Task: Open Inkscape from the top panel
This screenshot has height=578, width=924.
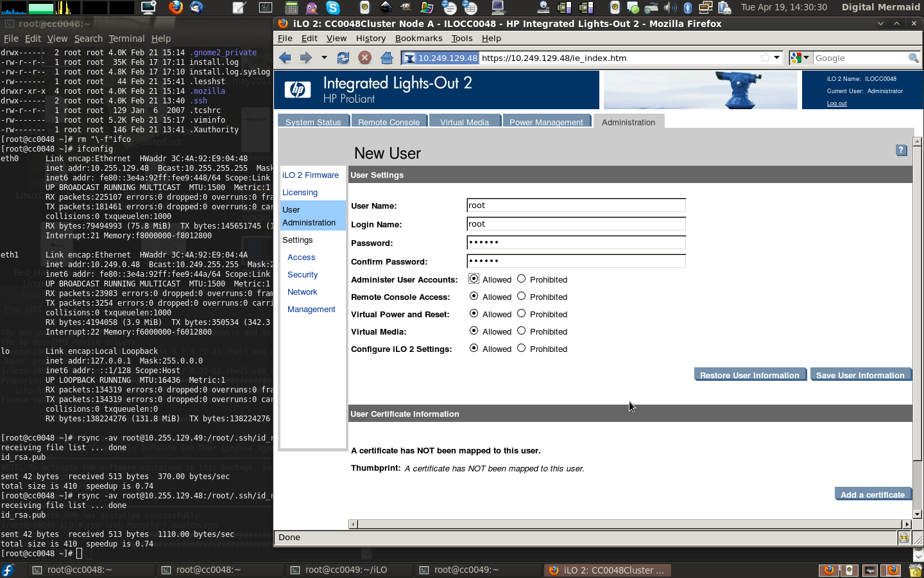Action: 386,8
